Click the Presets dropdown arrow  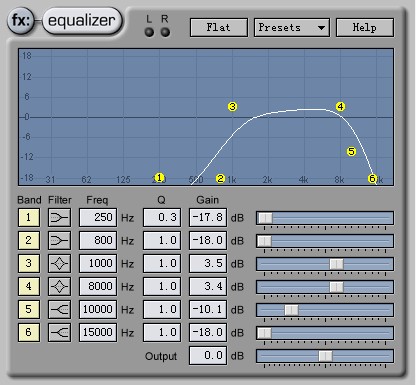tap(321, 28)
